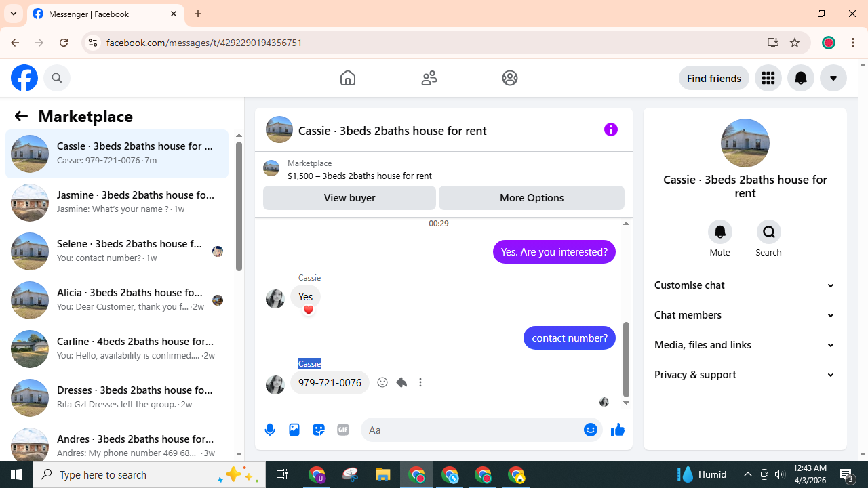Install app icon in address bar
This screenshot has width=868, height=488.
pyautogui.click(x=772, y=43)
